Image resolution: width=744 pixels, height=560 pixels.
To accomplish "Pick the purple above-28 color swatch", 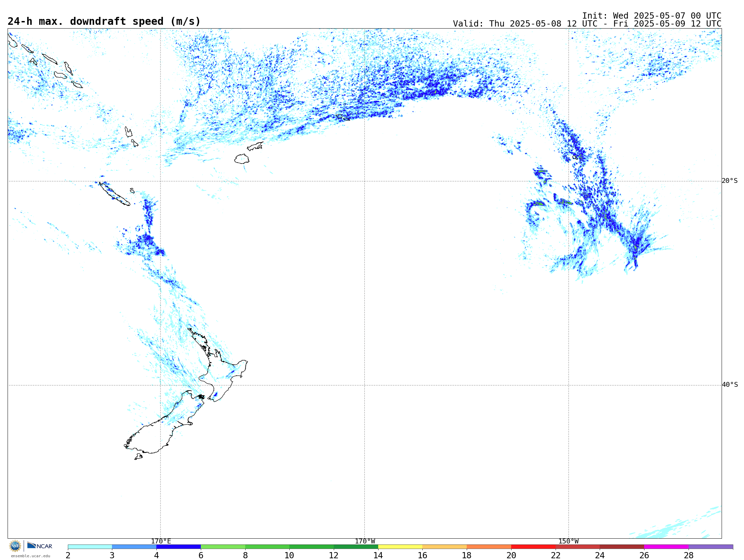I will pos(711,547).
